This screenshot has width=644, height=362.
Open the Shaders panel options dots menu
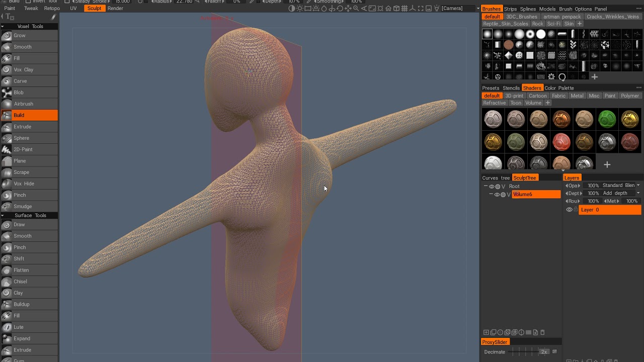(639, 88)
